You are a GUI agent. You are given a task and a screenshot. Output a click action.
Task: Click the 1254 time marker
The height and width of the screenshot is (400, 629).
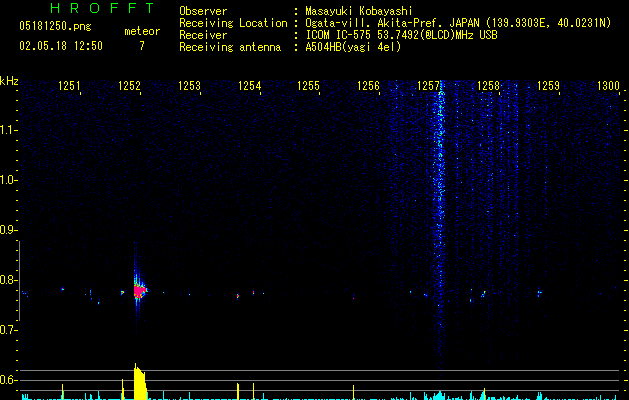[249, 86]
